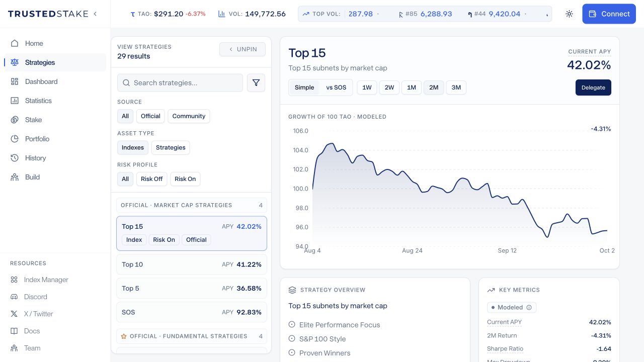Click the TAO price in header
This screenshot has height=362, width=644.
[168, 14]
